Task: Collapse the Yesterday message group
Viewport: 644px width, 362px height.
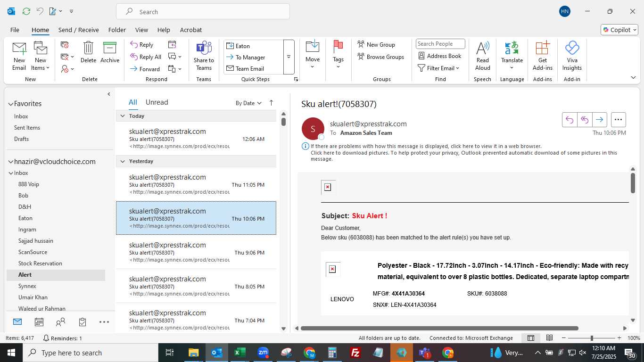Action: (123, 161)
